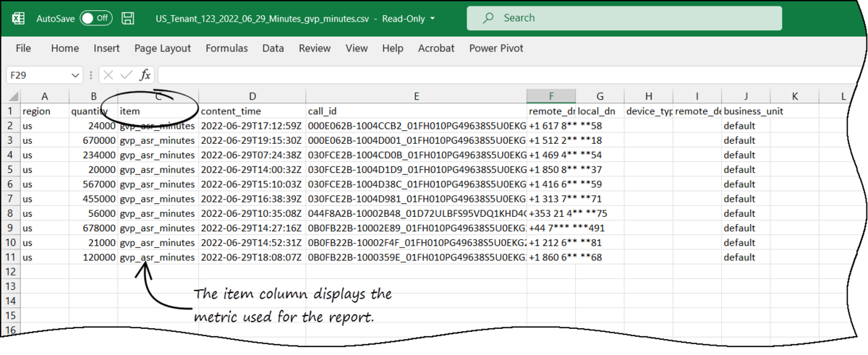Expand the Name Box dropdown arrow
868x355 pixels.
point(76,74)
